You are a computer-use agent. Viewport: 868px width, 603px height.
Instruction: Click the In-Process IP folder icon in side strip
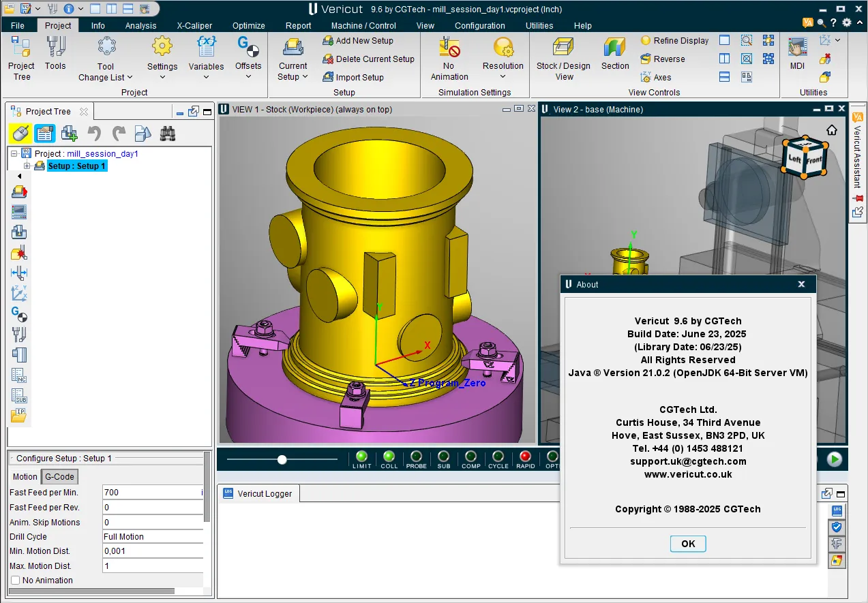click(x=19, y=415)
